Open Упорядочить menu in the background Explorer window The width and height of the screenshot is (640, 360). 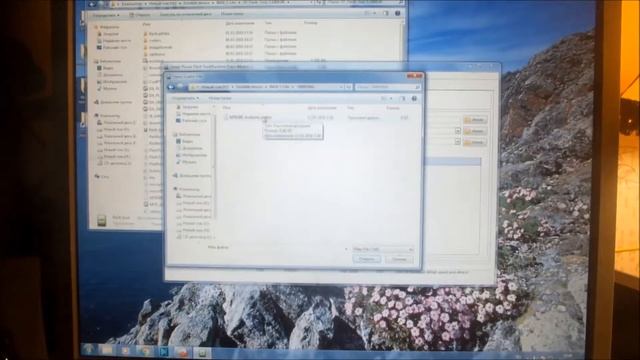(x=106, y=15)
